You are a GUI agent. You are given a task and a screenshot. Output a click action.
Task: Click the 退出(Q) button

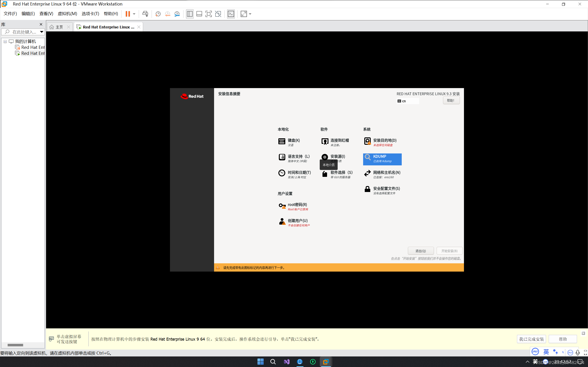coord(420,251)
